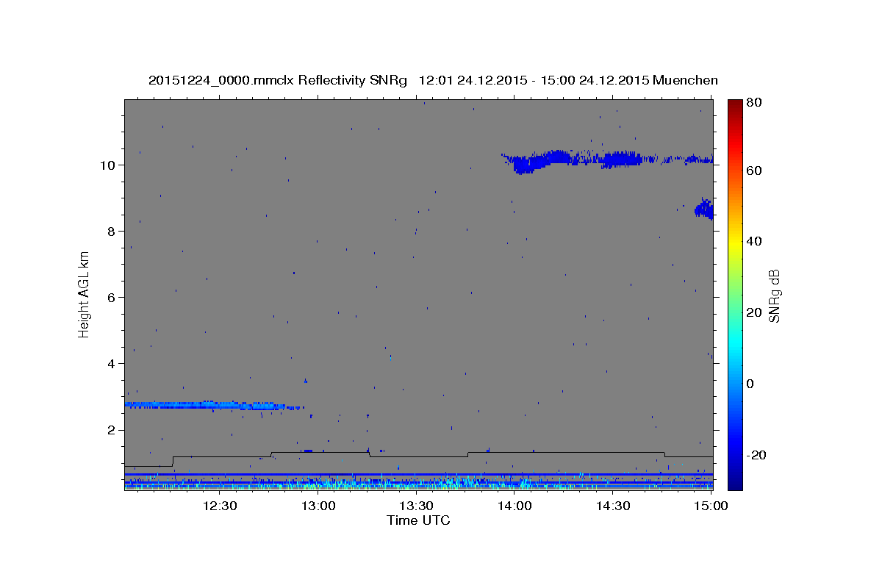
Task: Click the colorbar value 40
Action: 754,241
